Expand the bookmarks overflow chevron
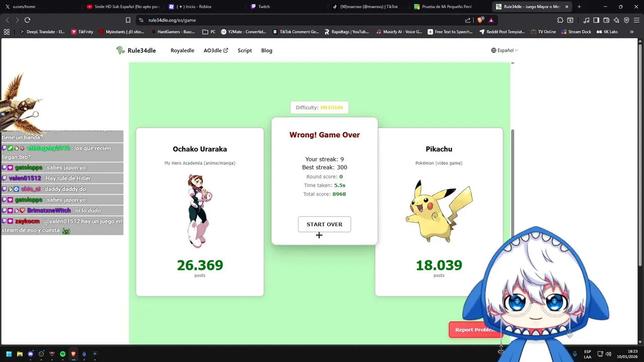 pyautogui.click(x=632, y=32)
